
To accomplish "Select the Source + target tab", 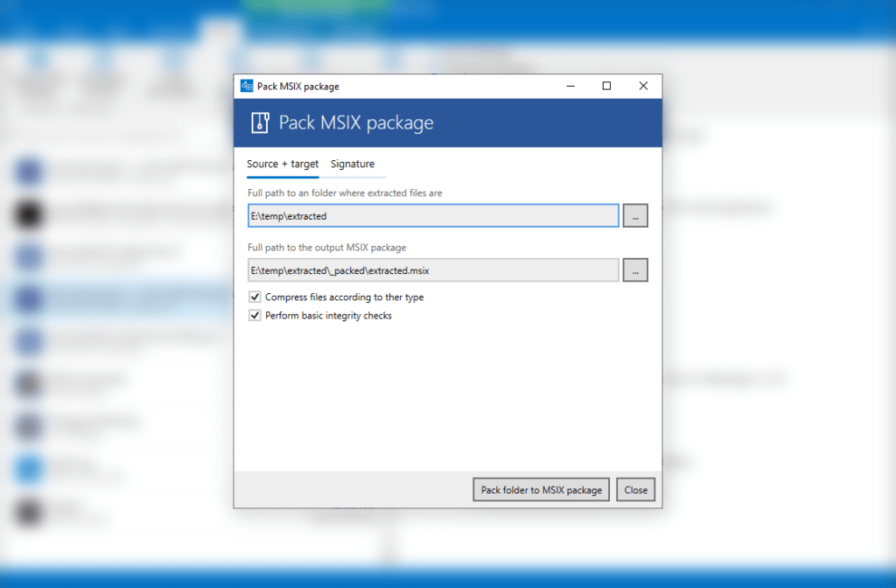I will [x=283, y=164].
